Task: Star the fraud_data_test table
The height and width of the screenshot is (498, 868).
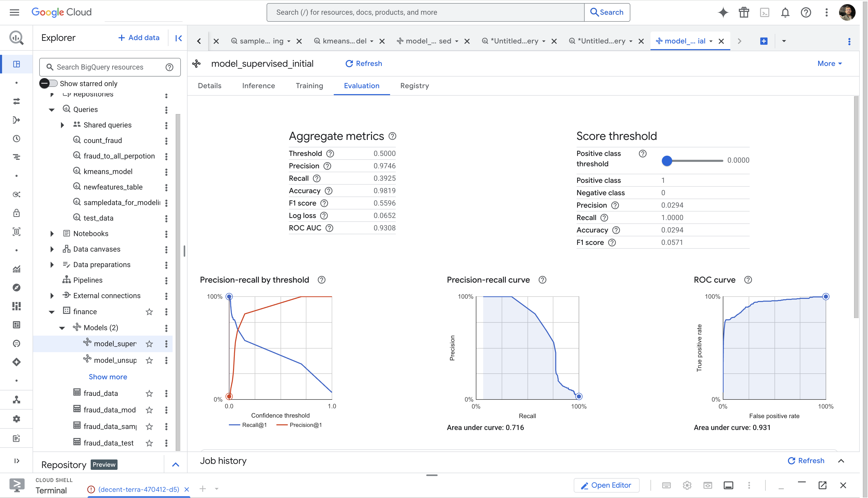Action: pyautogui.click(x=149, y=443)
